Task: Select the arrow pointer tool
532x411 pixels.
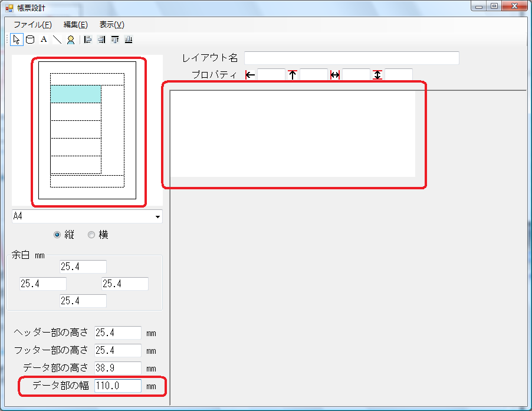Action: pos(17,40)
